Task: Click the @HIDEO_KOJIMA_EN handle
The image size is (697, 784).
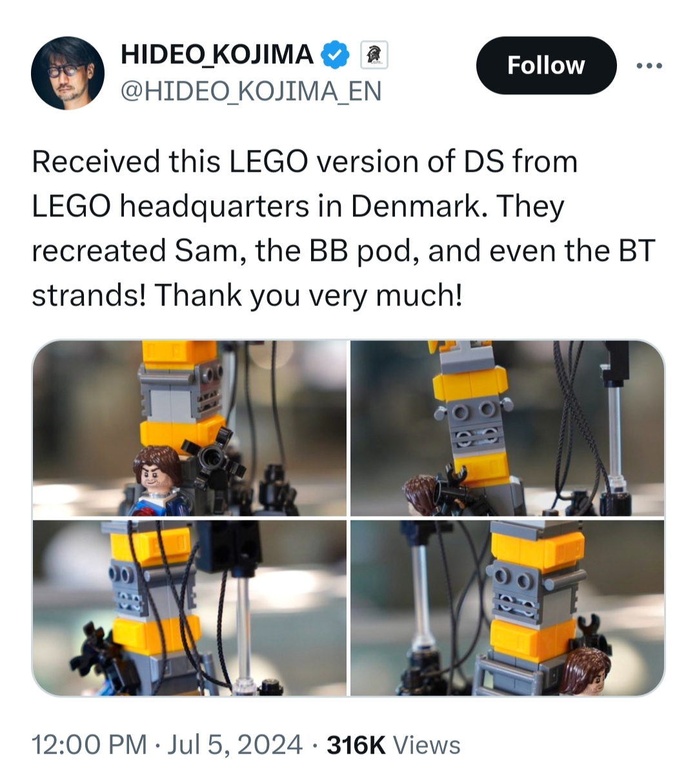Action: tap(251, 91)
